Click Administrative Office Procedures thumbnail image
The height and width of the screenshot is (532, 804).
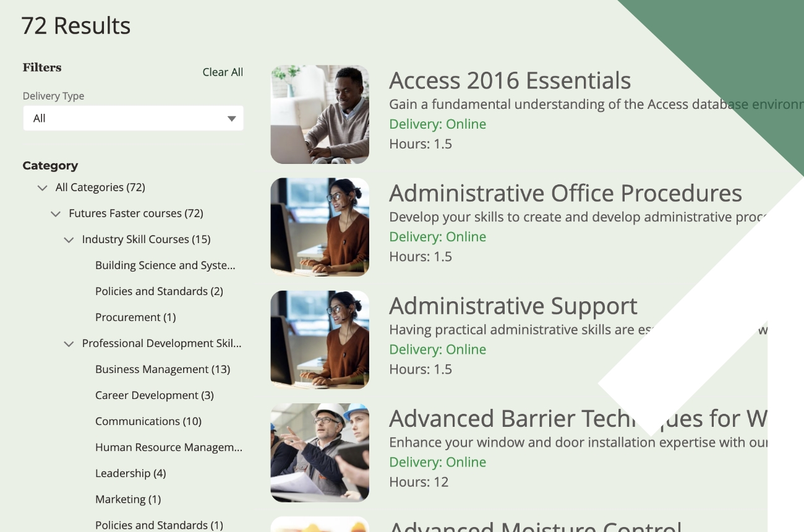point(320,227)
